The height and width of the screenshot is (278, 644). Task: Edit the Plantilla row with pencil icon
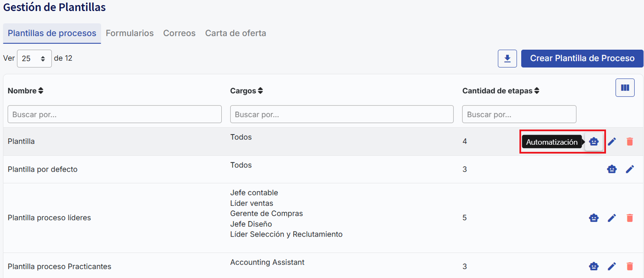pyautogui.click(x=612, y=142)
